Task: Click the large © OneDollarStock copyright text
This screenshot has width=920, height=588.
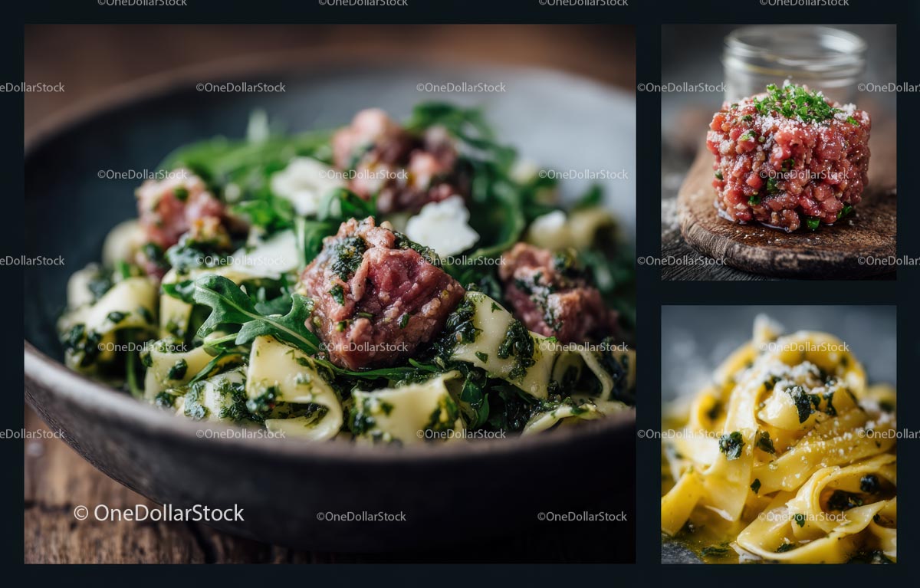Action: click(159, 513)
